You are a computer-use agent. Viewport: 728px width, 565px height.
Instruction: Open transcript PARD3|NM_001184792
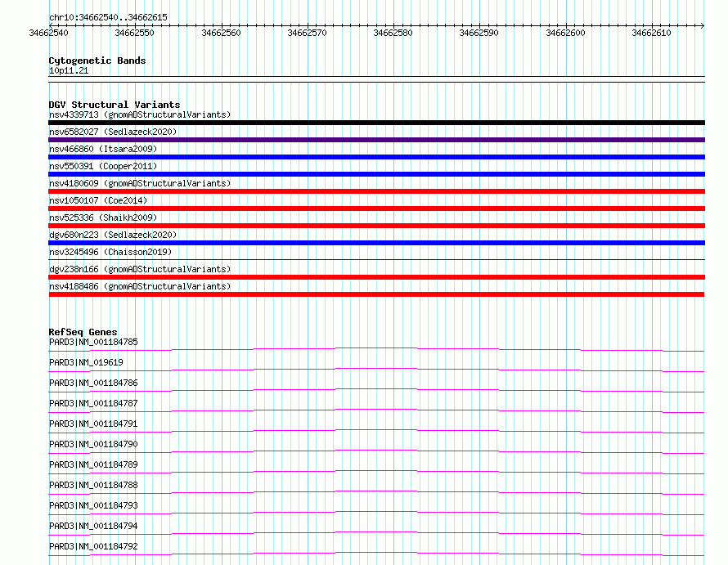93,546
